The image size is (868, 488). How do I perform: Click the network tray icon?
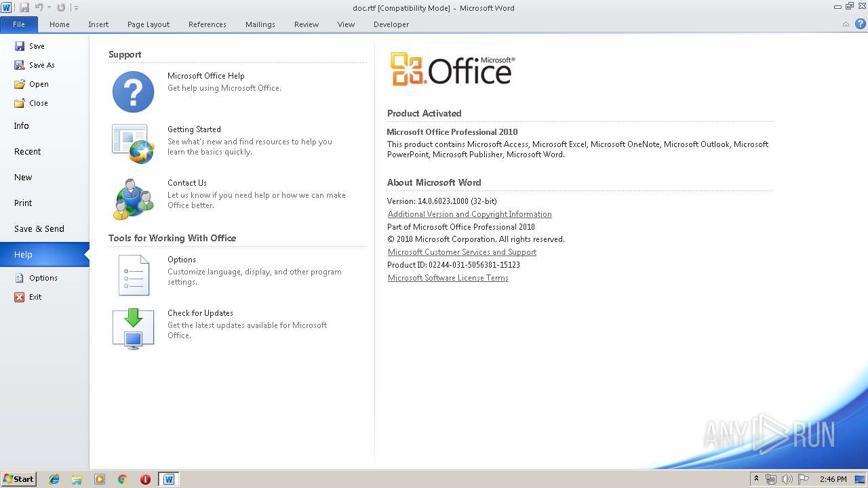pyautogui.click(x=771, y=479)
